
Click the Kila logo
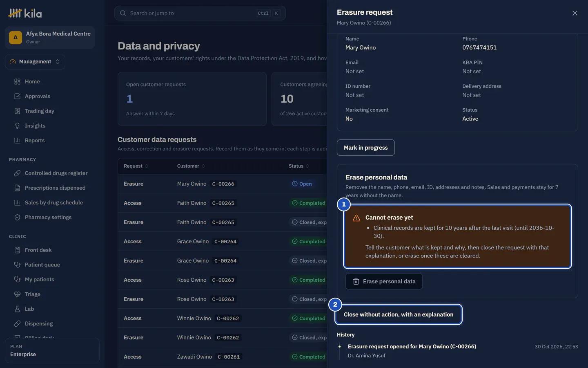(x=25, y=13)
